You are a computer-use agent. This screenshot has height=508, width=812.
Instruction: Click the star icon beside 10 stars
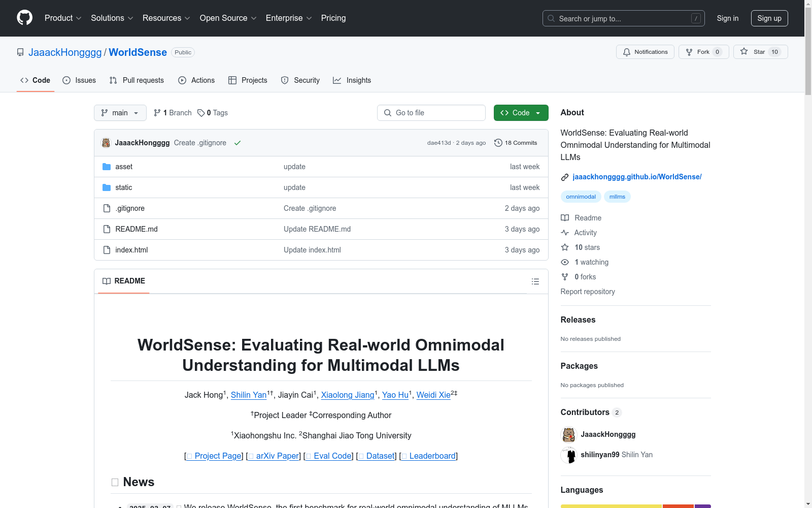(565, 247)
